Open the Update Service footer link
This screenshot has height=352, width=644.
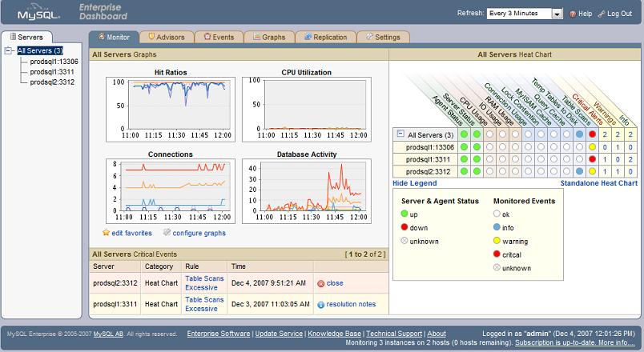[x=279, y=334]
